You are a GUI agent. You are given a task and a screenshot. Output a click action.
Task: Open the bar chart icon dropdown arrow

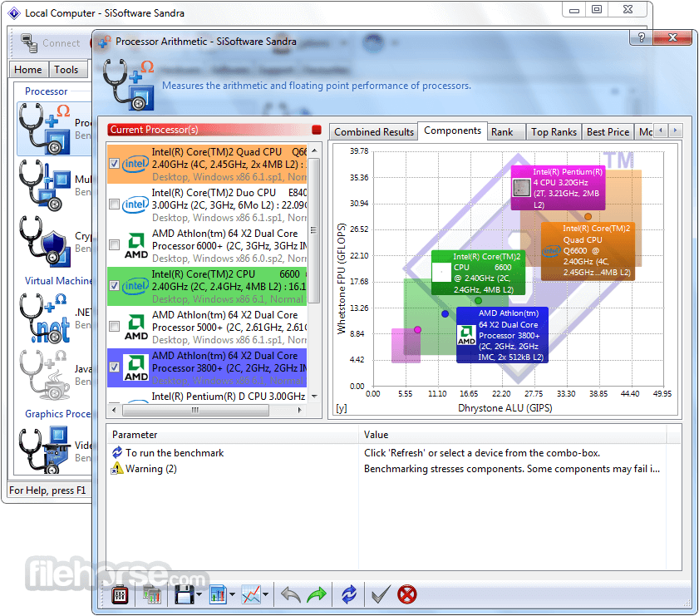click(x=232, y=594)
